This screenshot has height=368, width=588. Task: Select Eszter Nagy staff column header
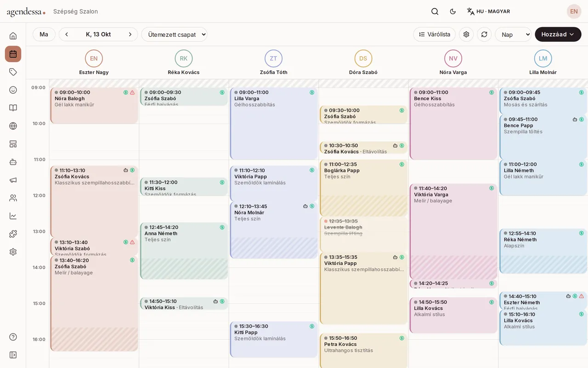(x=94, y=63)
